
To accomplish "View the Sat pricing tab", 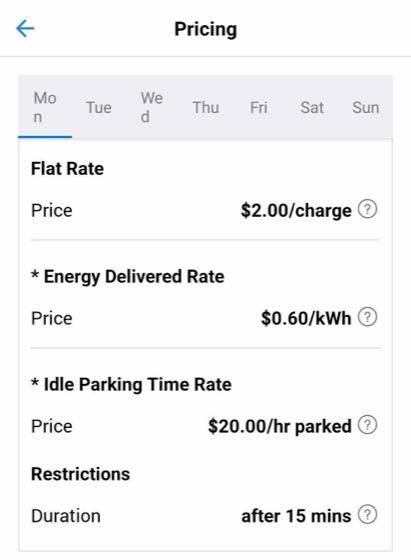I will pyautogui.click(x=312, y=107).
